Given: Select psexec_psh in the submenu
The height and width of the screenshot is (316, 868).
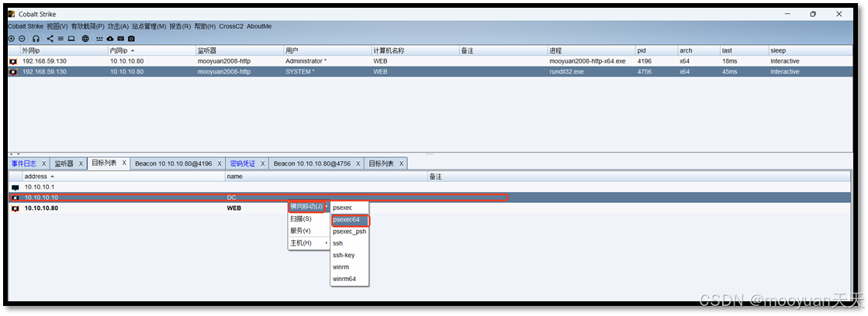Looking at the screenshot, I should (350, 232).
